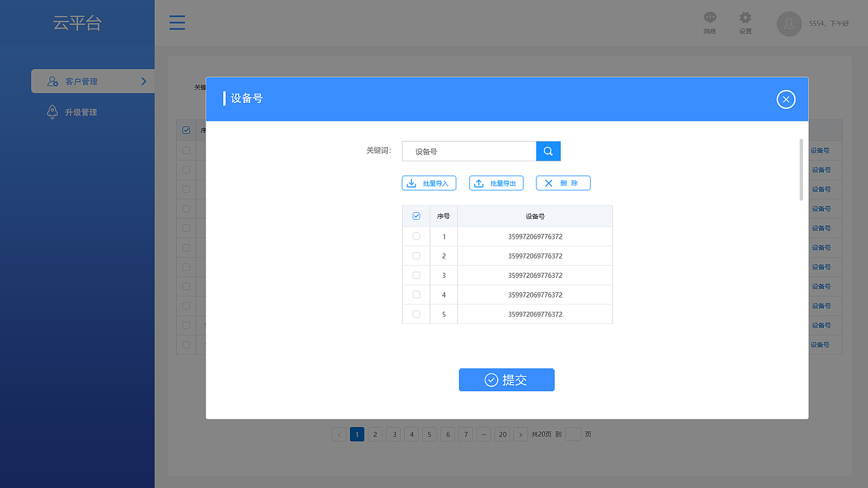Open the hamburger navigation menu

pos(177,22)
